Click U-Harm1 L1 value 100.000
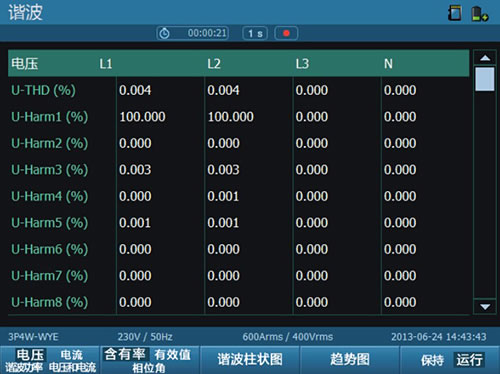 point(142,117)
